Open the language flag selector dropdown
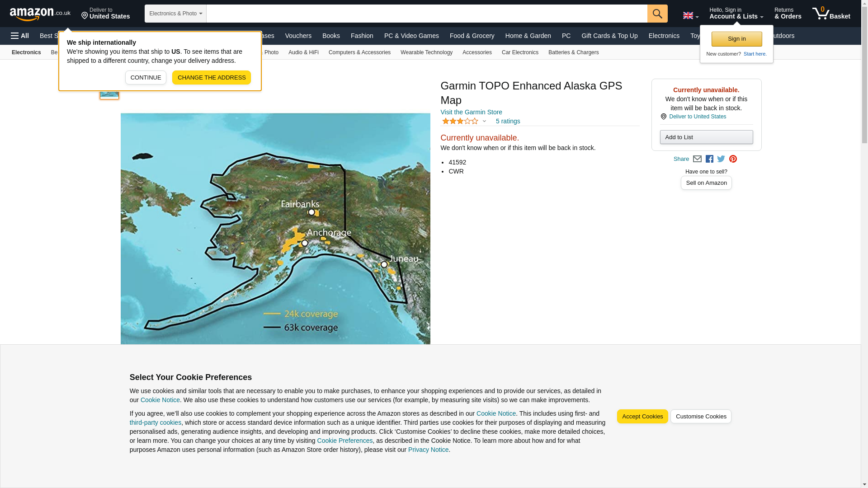Screen dimensions: 868x488 pos(690,15)
